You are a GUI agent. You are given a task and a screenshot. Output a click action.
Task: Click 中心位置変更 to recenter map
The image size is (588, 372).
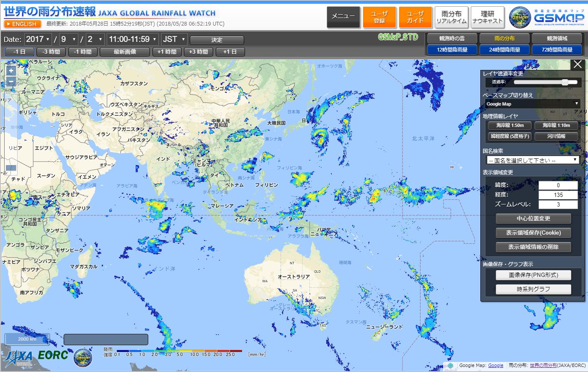(x=533, y=219)
